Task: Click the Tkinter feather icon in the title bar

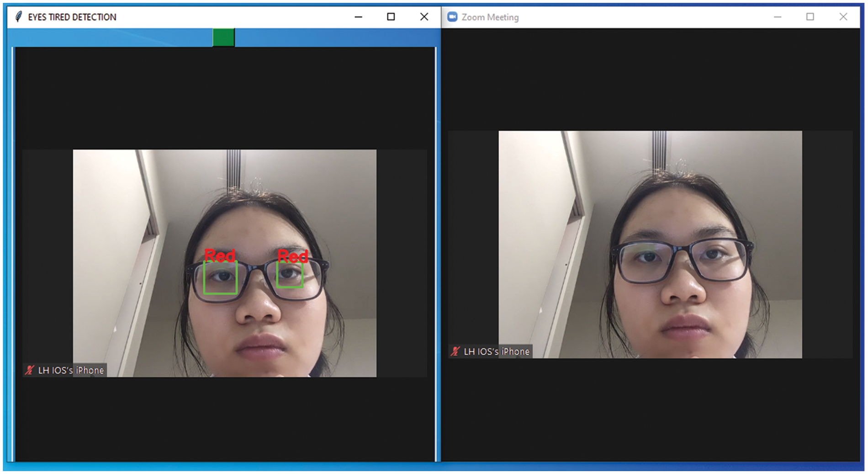Action: [x=18, y=16]
